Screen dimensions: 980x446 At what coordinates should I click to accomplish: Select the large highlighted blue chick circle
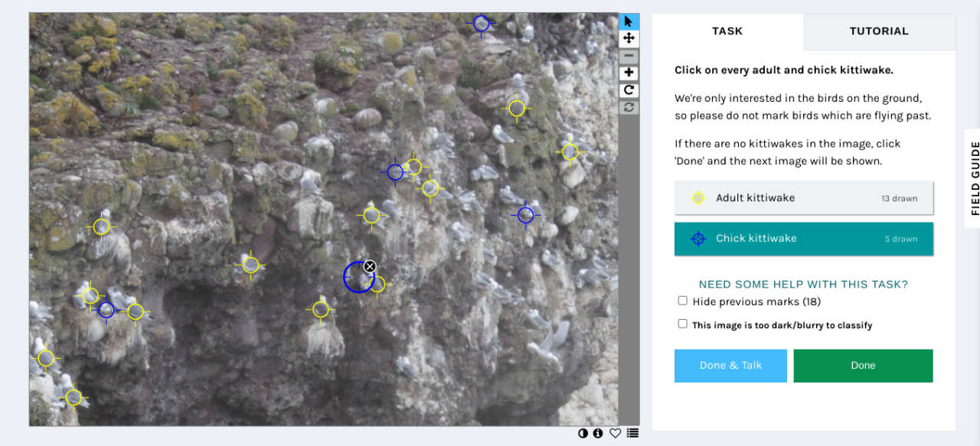[358, 277]
